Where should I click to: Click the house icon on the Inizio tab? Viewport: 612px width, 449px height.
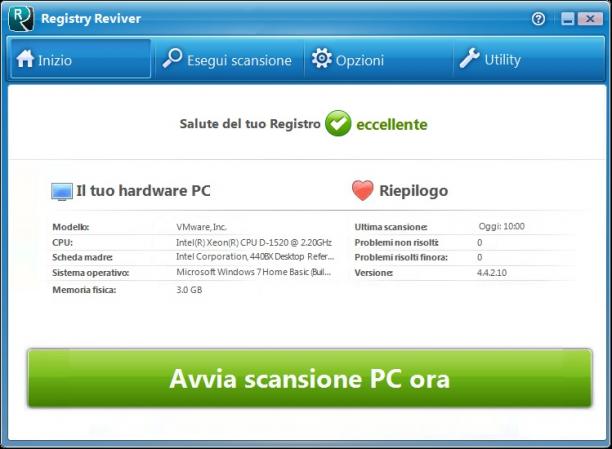[25, 59]
